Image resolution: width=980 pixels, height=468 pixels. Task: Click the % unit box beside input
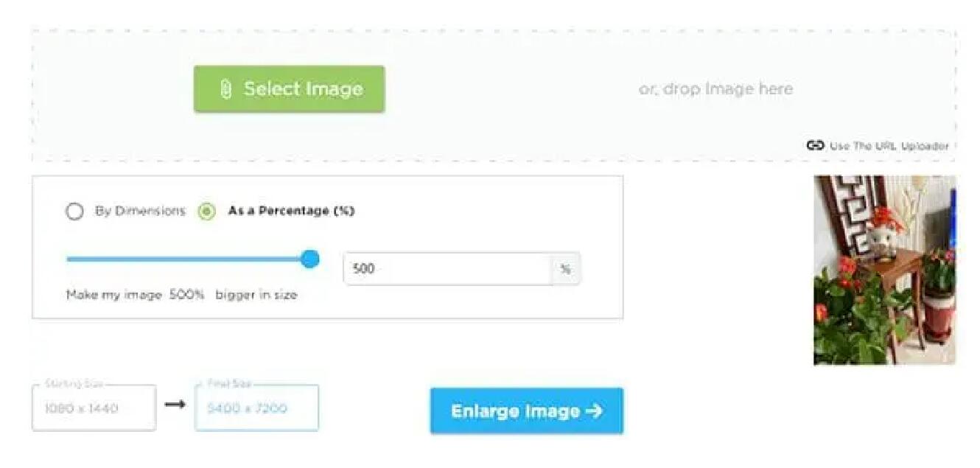click(x=565, y=269)
